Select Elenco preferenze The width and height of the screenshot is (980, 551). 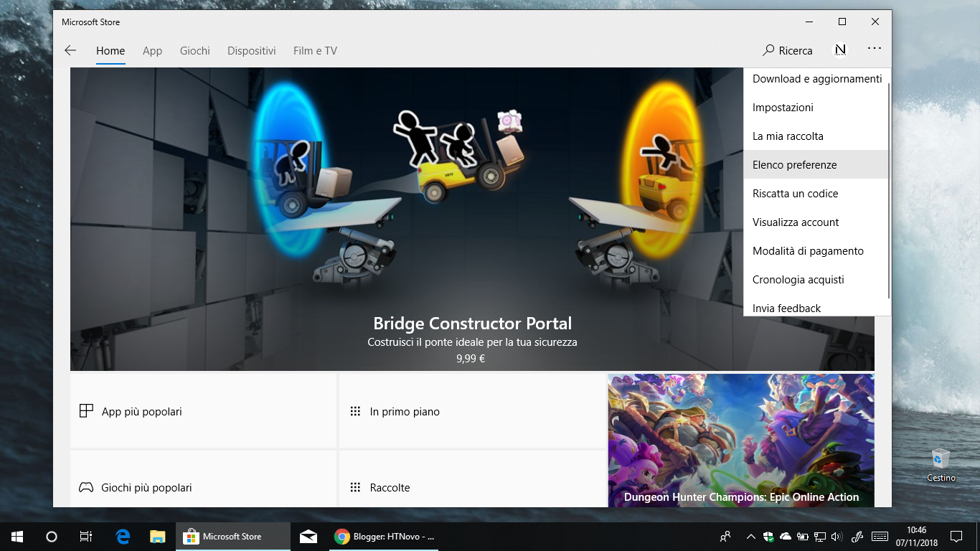(816, 165)
